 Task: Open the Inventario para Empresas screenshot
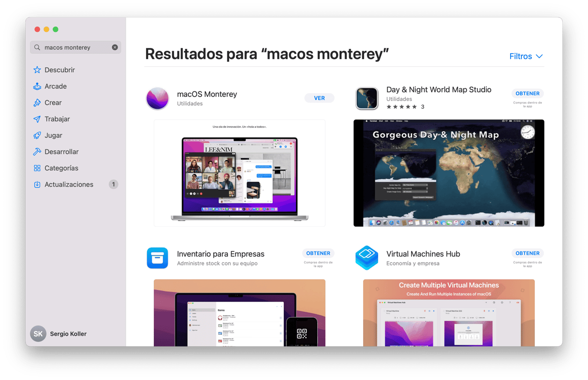[x=239, y=313]
